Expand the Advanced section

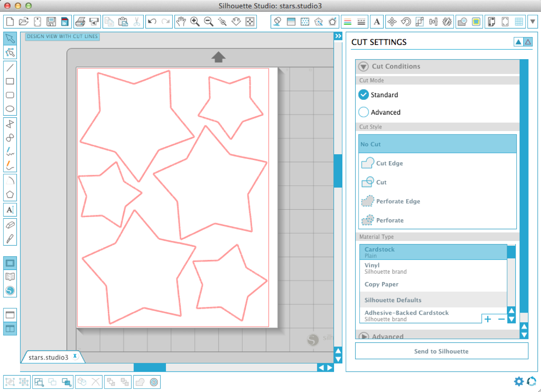364,336
